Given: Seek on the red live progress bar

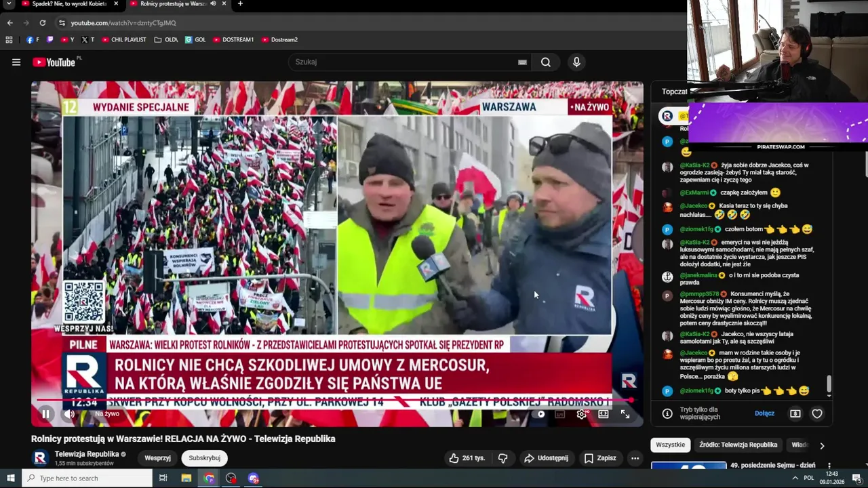Looking at the screenshot, I should (332, 401).
